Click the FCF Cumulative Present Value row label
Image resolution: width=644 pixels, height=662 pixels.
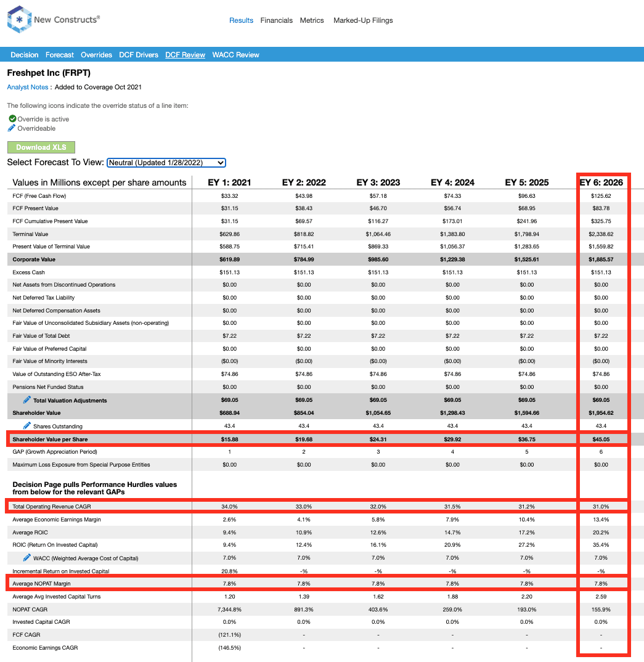tap(50, 221)
